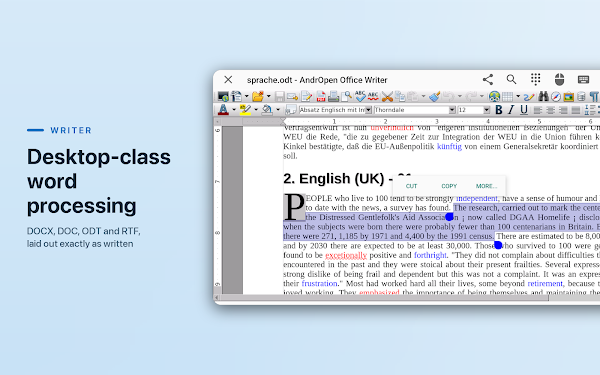
Task: Click the Save floppy disk icon
Action: click(x=280, y=96)
